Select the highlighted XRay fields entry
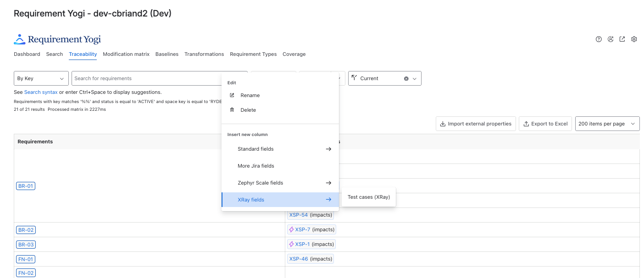Image resolution: width=644 pixels, height=278 pixels. (x=280, y=200)
